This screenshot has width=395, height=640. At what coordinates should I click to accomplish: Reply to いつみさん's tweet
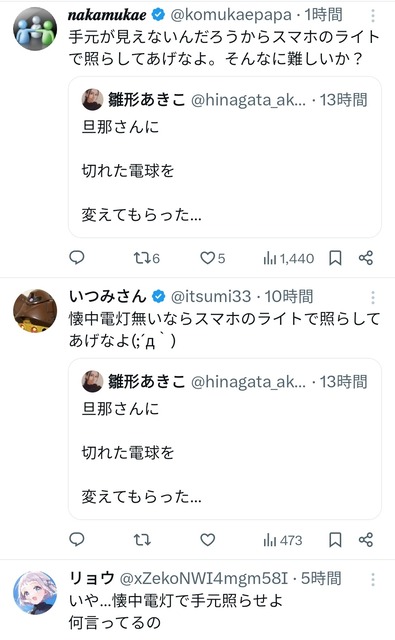pos(77,540)
